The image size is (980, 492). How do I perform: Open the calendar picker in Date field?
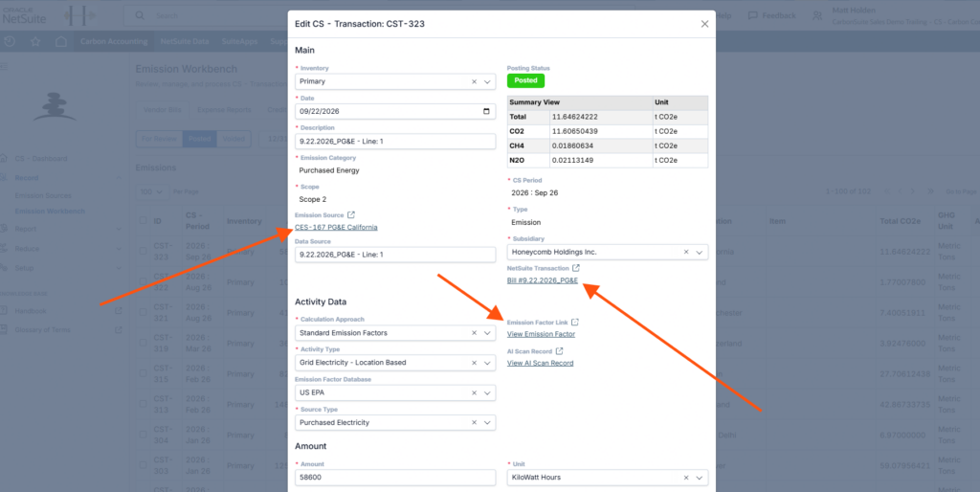tap(486, 111)
